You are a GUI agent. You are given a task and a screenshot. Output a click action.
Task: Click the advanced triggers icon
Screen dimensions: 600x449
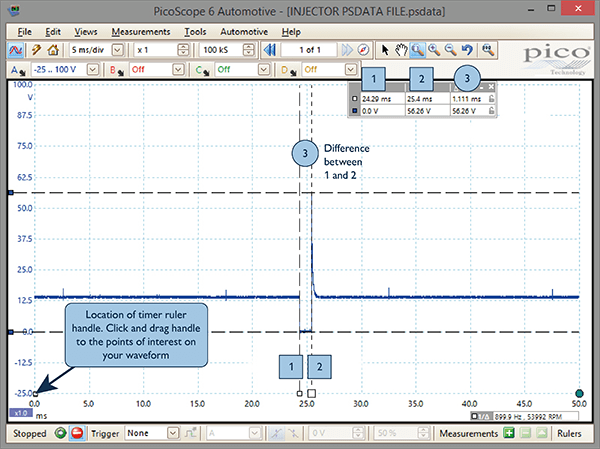pyautogui.click(x=190, y=433)
